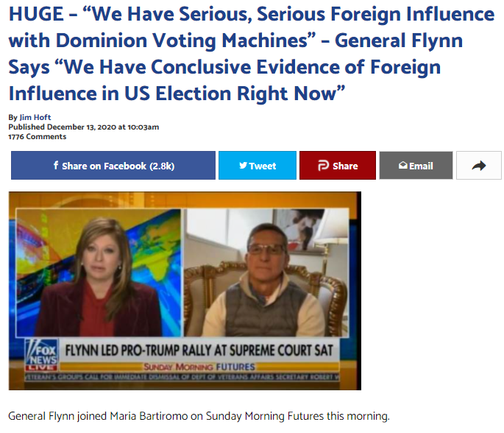Share the article on Facebook
Image resolution: width=504 pixels, height=433 pixels.
113,166
